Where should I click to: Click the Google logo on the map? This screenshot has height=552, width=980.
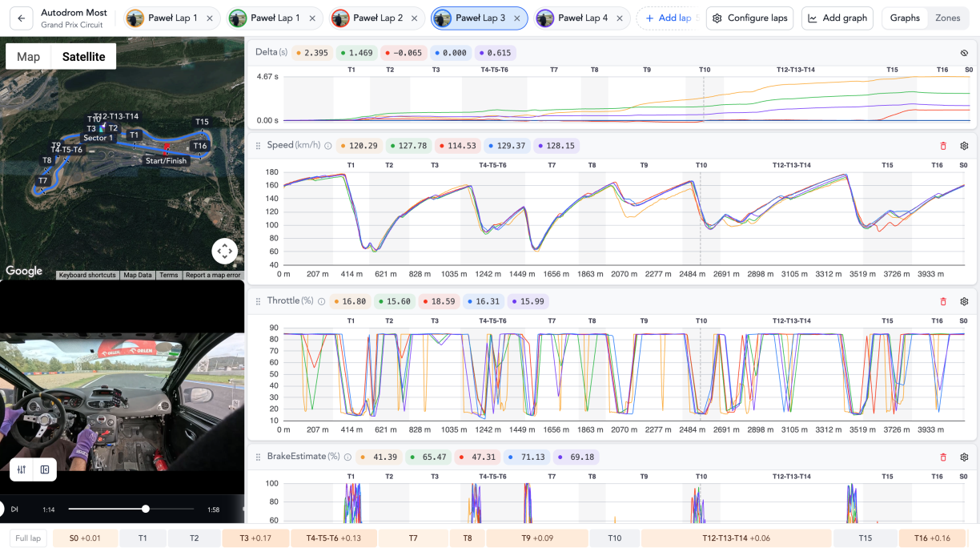(x=24, y=271)
